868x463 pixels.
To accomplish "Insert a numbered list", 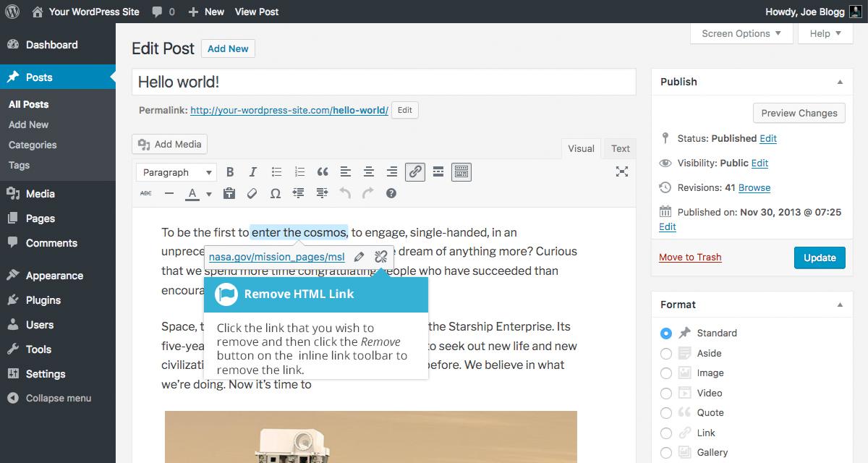I will (299, 172).
